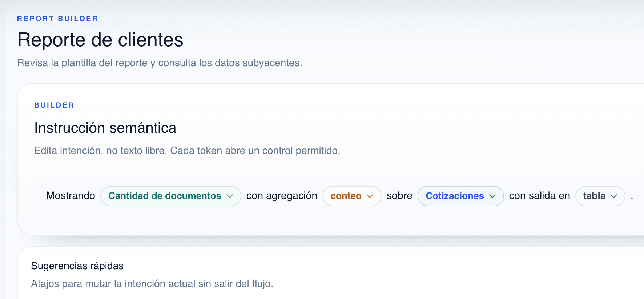Click the BUILDER section label

pyautogui.click(x=54, y=105)
